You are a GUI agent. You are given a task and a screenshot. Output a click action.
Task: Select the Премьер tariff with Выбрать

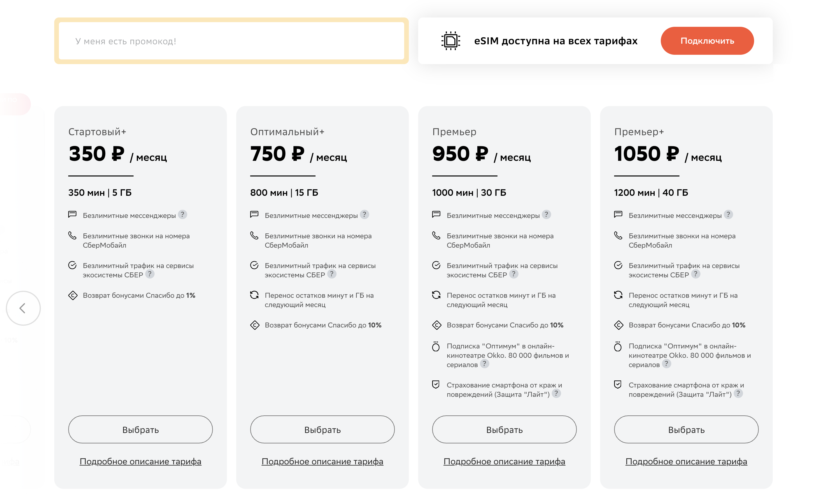click(x=504, y=429)
